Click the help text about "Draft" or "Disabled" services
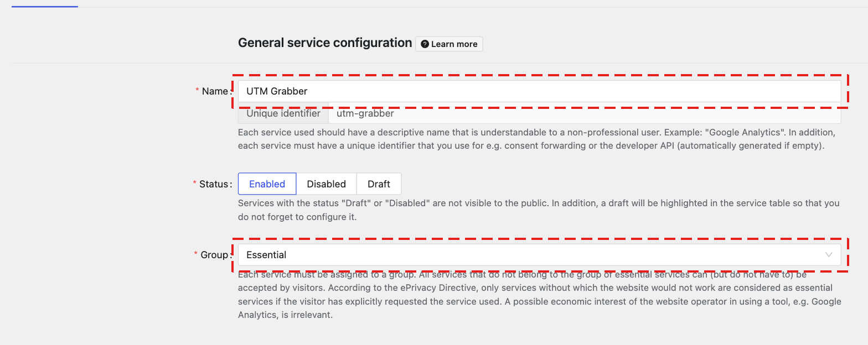Viewport: 868px width, 345px height. [x=539, y=210]
